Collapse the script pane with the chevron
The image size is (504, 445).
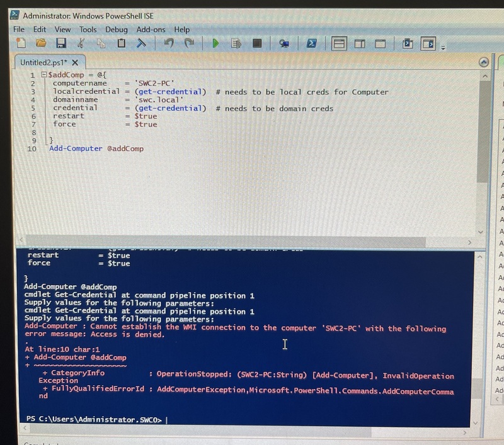(x=484, y=63)
